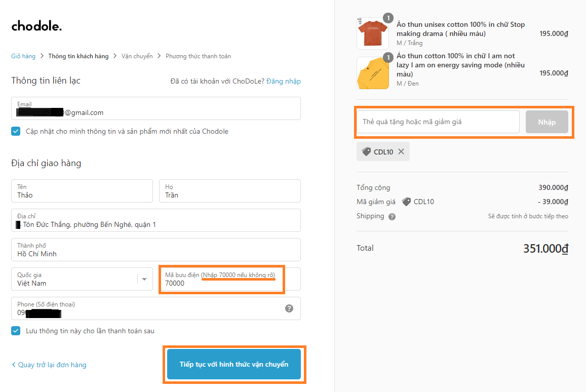This screenshot has width=586, height=392.
Task: Click the tag icon on CDL10 chip
Action: [367, 151]
